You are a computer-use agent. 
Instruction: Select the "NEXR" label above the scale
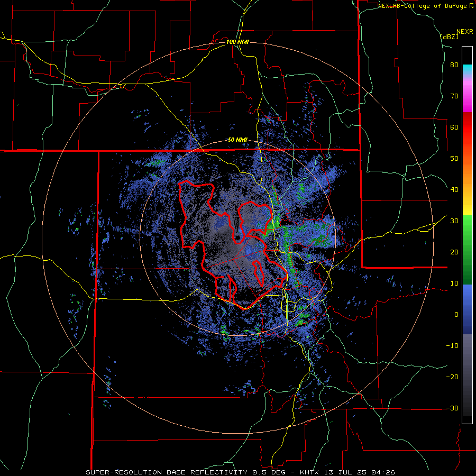pos(464,32)
